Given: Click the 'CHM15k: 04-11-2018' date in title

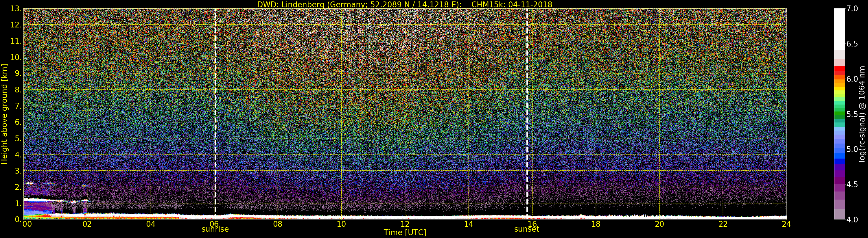Looking at the screenshot, I should click(x=511, y=4).
